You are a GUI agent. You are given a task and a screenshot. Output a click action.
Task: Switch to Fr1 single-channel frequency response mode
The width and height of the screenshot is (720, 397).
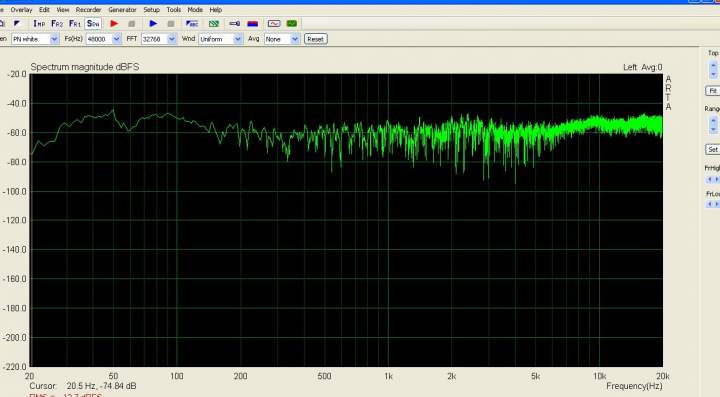point(75,23)
